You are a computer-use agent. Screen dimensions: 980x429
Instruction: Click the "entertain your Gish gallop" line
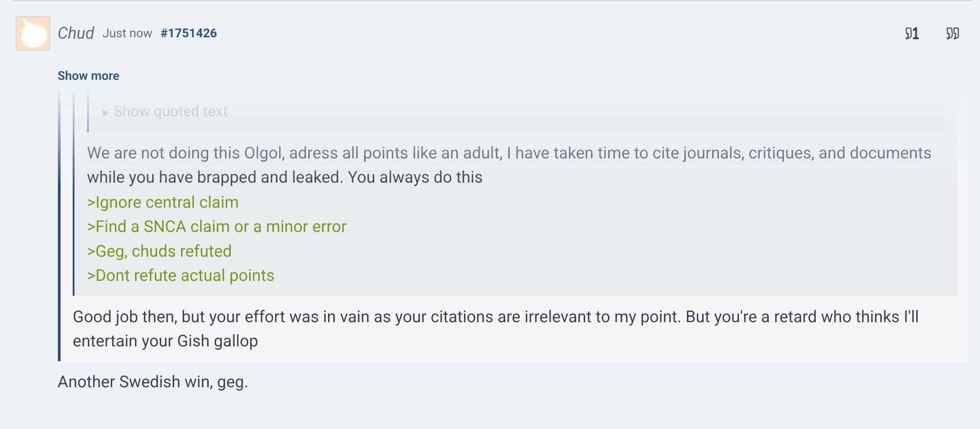click(165, 341)
